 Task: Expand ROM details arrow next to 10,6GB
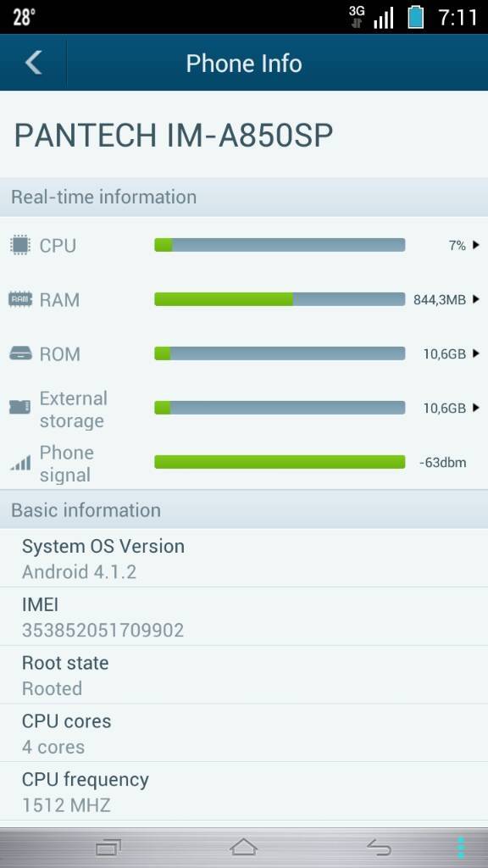pyautogui.click(x=476, y=353)
